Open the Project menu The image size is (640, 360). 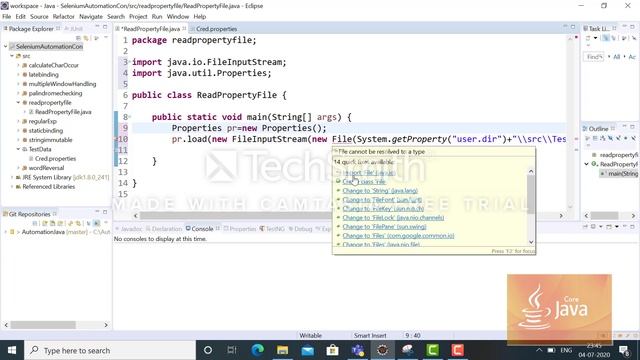coord(138,17)
